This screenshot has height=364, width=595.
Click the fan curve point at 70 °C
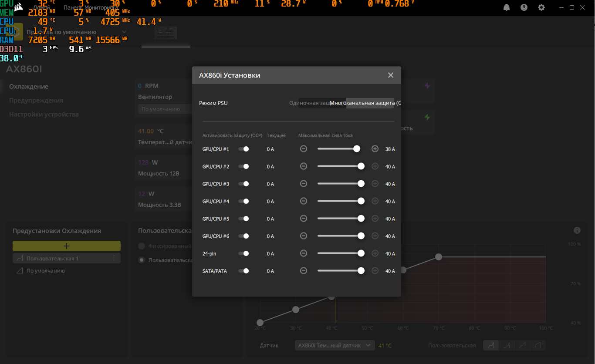[x=439, y=257]
